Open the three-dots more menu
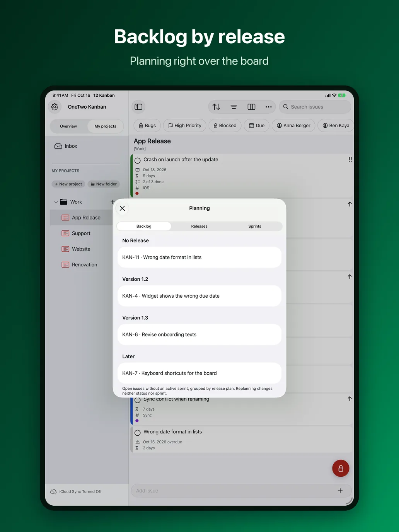 click(x=269, y=107)
